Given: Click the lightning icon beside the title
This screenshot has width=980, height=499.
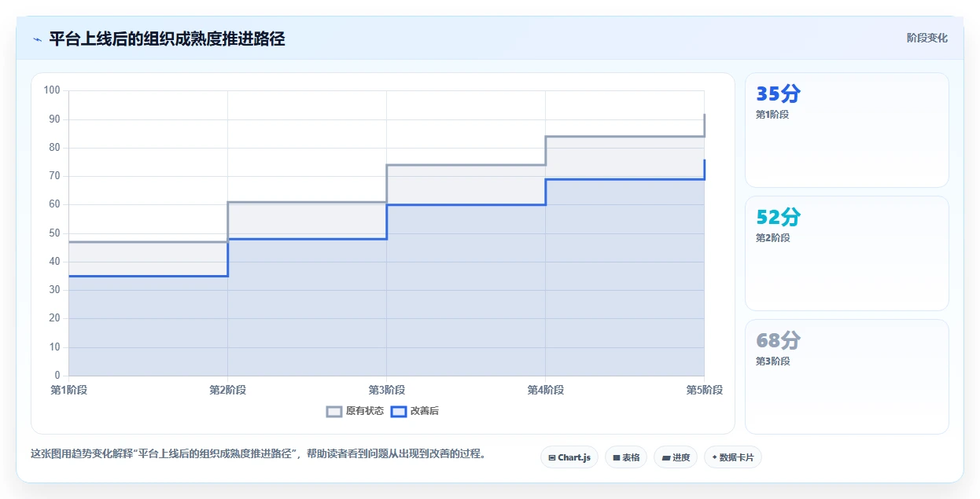Looking at the screenshot, I should click(37, 39).
